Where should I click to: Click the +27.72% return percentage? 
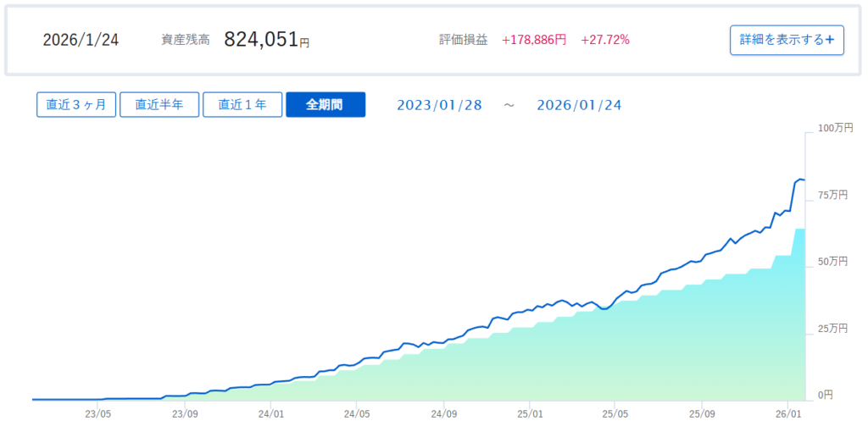(605, 40)
